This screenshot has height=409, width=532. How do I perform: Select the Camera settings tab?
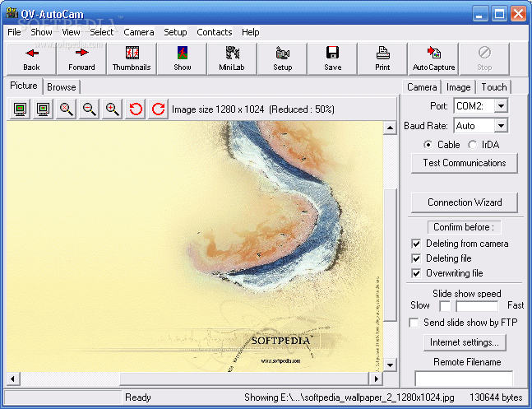coord(422,87)
